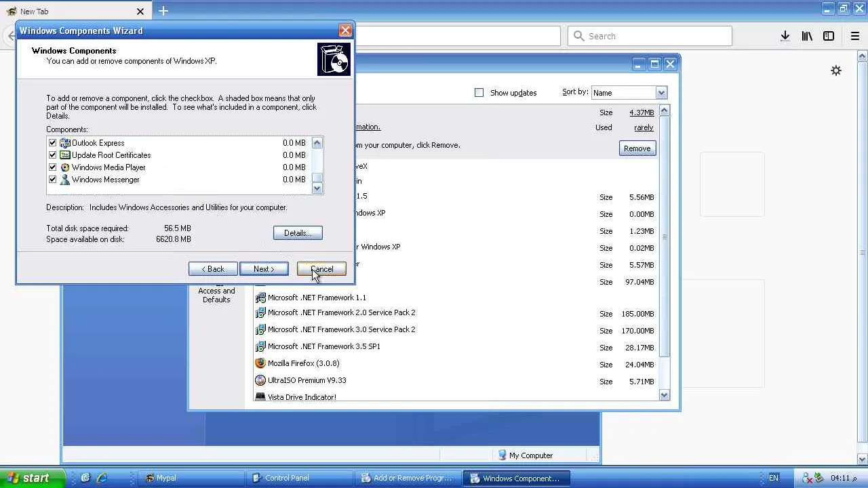Screen dimensions: 868x488
Task: Click the rarely used link
Action: click(x=644, y=127)
